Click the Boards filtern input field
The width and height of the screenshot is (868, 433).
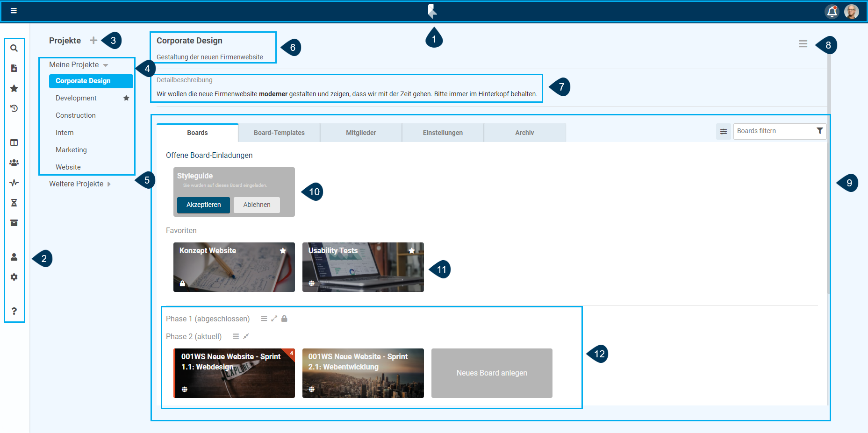pos(774,131)
